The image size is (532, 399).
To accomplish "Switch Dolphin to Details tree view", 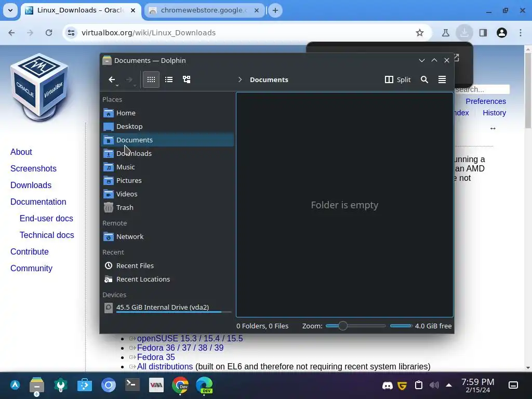I will click(187, 79).
